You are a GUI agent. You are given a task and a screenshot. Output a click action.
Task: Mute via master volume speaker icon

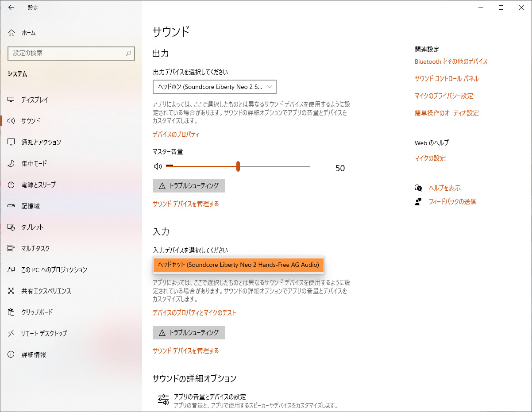[x=158, y=166]
